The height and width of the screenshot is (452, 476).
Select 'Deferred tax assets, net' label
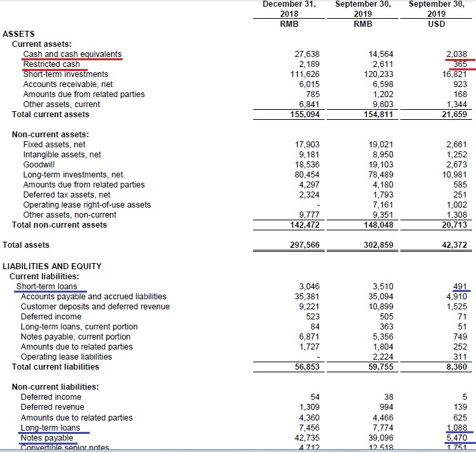coord(67,195)
